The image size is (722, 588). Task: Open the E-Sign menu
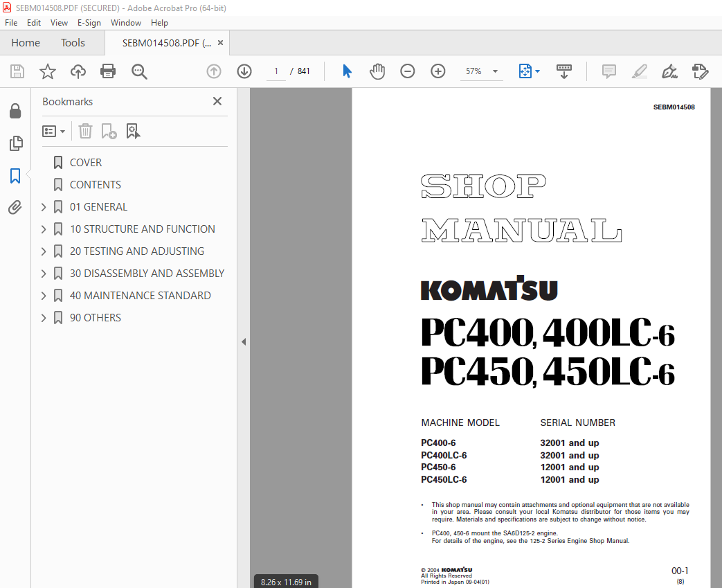89,23
